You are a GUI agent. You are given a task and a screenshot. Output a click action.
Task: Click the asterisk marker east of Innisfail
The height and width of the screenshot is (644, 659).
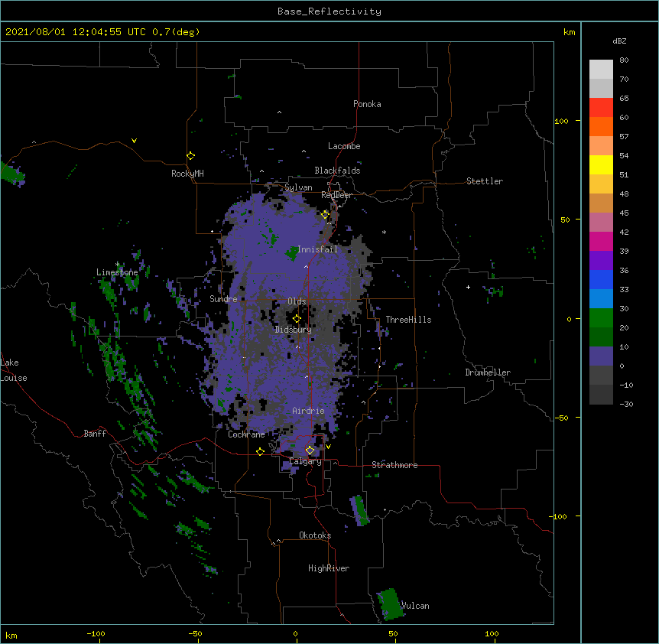click(384, 232)
